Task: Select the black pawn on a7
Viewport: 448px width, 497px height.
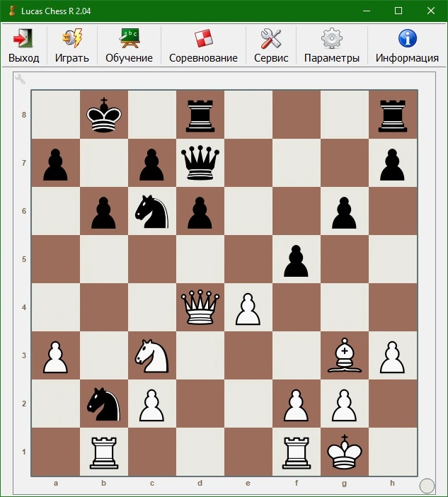Action: coord(55,165)
